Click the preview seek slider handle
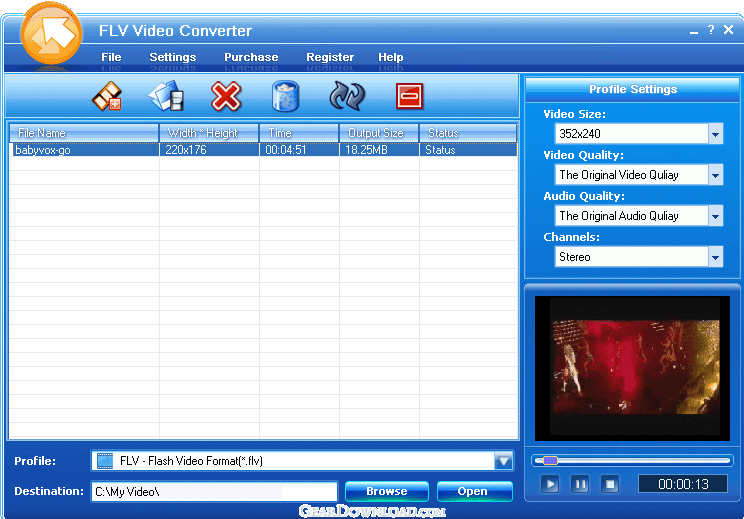This screenshot has height=519, width=744. point(550,460)
